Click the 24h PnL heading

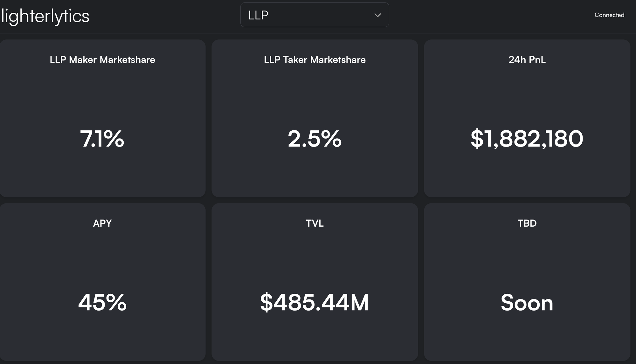tap(527, 60)
